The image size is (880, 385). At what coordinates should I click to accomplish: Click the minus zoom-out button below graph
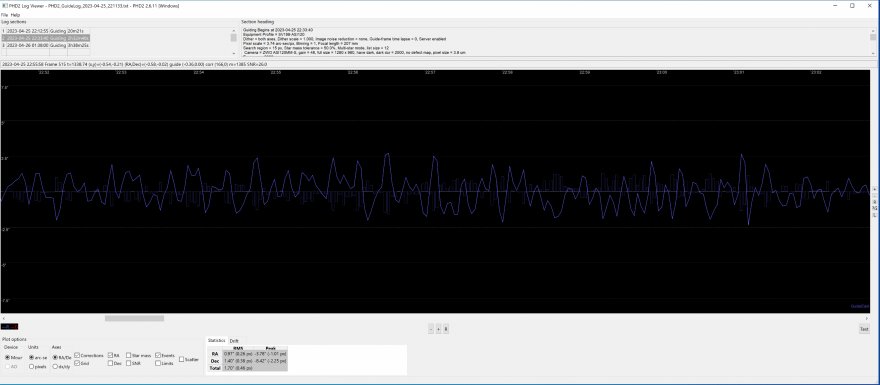(x=430, y=329)
